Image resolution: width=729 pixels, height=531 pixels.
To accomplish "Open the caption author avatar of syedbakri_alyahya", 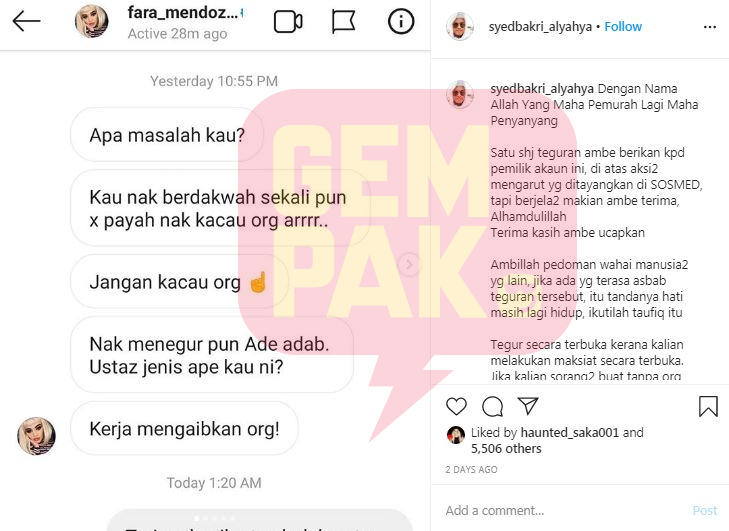I will point(460,94).
